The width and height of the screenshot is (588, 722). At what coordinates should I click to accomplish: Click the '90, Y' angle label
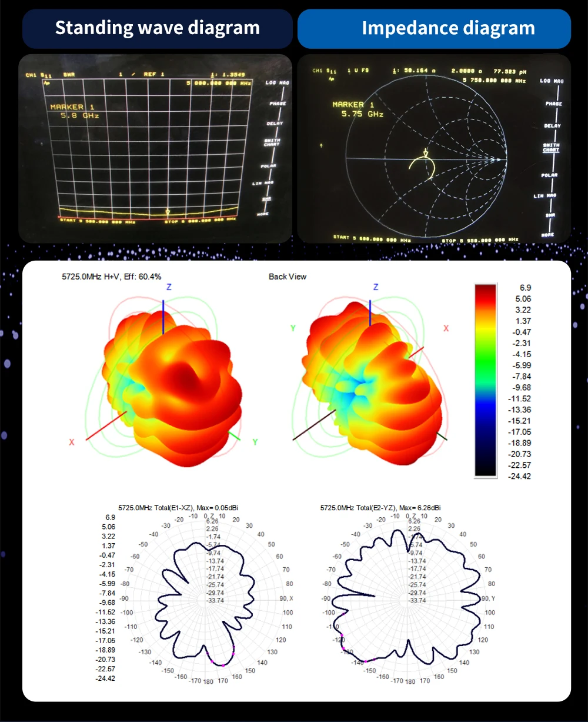(x=488, y=598)
